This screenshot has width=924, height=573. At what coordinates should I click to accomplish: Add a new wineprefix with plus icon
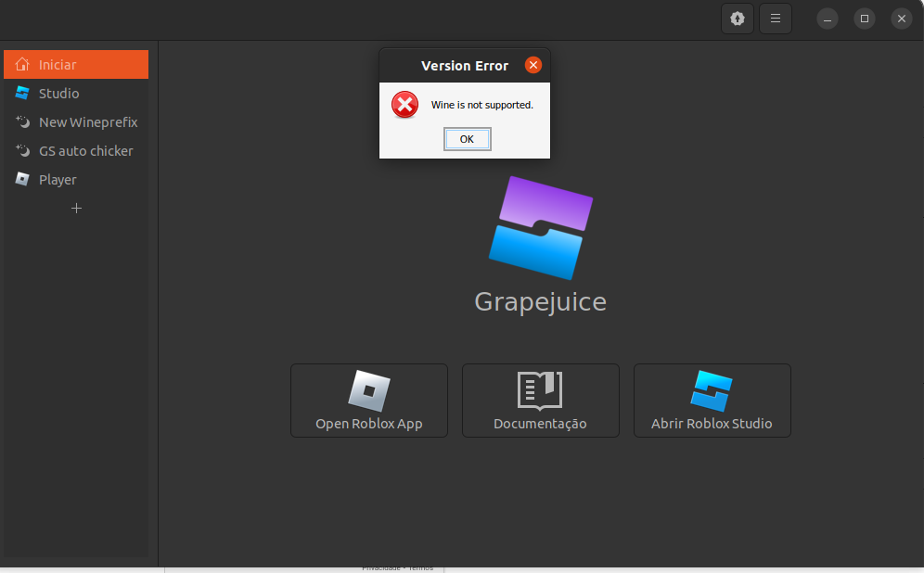pos(77,209)
